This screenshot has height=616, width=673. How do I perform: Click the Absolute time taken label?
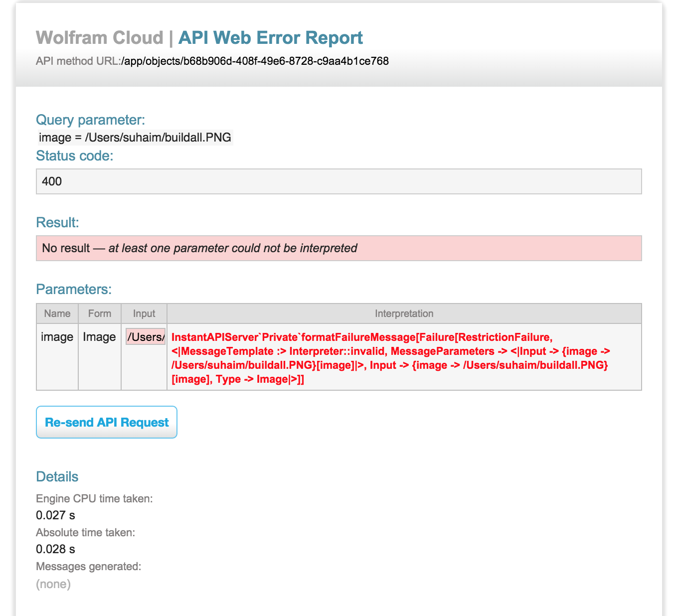click(x=86, y=533)
